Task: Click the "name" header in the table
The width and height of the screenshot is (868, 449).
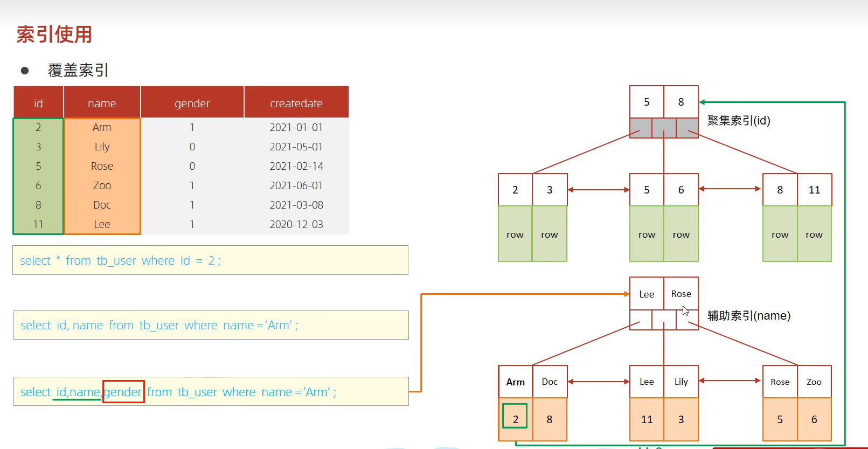Action: tap(102, 103)
